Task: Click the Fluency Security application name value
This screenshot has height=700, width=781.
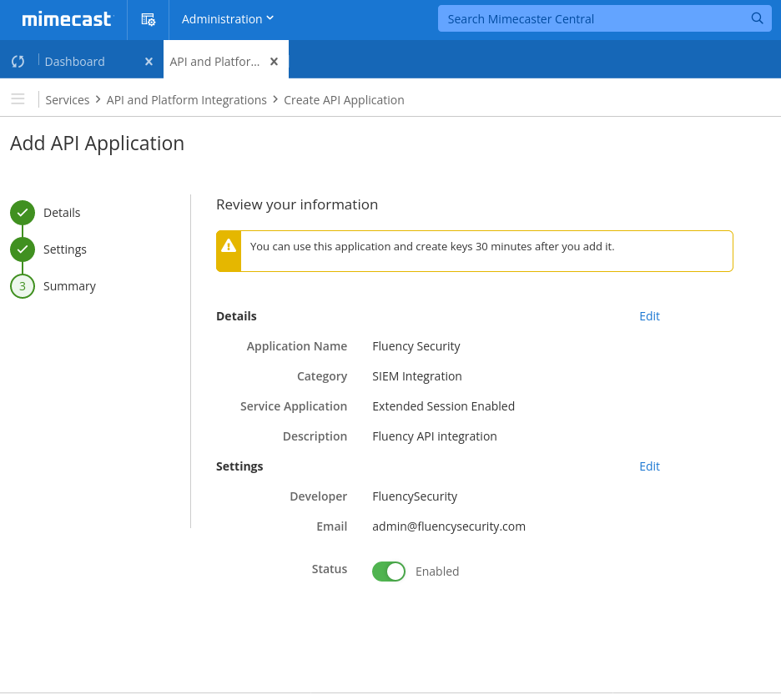Action: click(416, 346)
